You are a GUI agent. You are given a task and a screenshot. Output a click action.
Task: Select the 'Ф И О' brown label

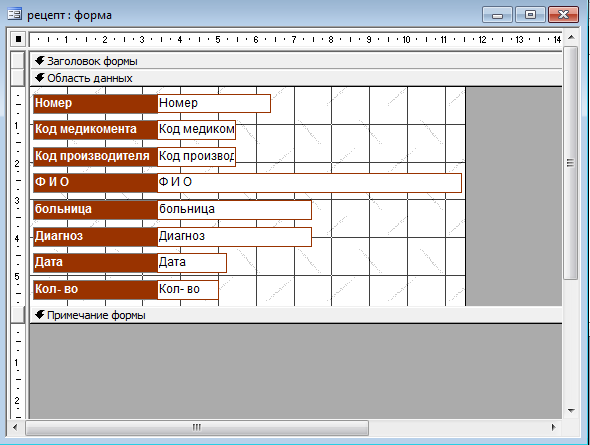click(x=95, y=183)
